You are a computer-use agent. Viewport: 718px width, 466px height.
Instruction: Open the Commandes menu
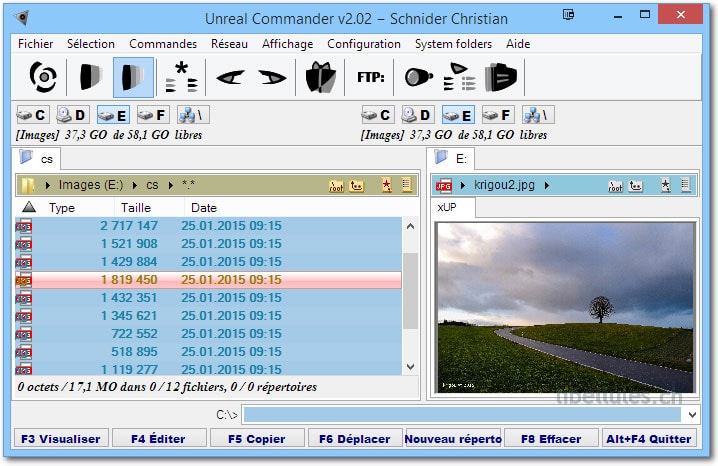click(163, 44)
